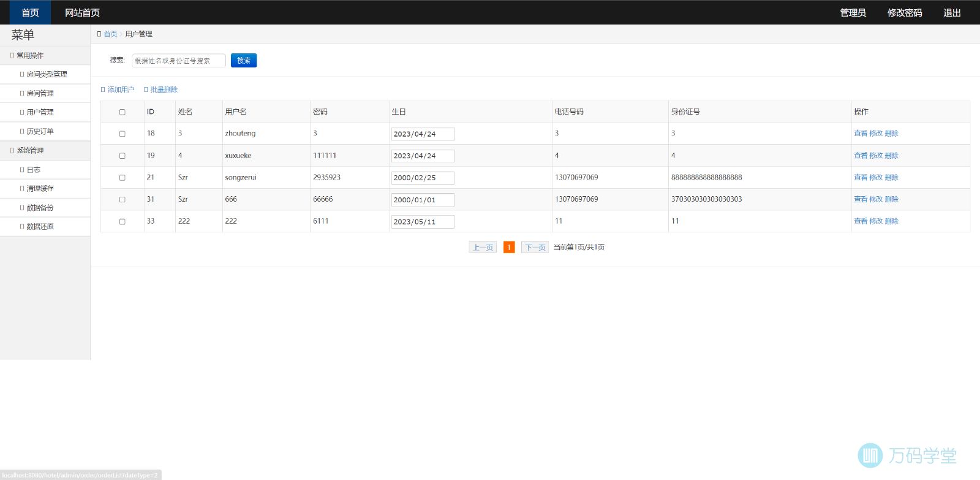Go to 网站首页 in top navigation

(x=82, y=12)
